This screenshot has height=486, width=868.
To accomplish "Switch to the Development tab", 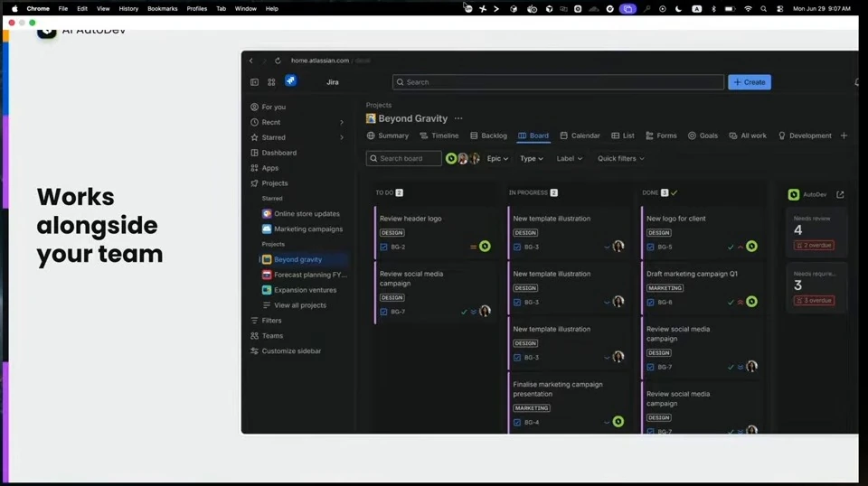I will click(805, 136).
